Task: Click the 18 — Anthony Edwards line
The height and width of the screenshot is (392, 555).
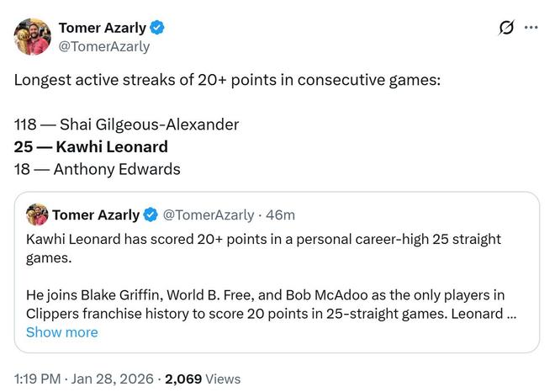Action: pyautogui.click(x=97, y=169)
